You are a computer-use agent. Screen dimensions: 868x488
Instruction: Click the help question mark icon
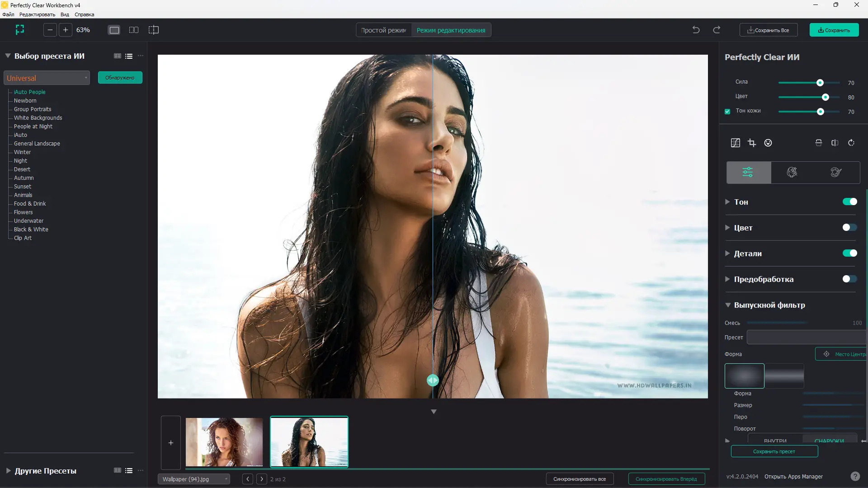coord(855,476)
